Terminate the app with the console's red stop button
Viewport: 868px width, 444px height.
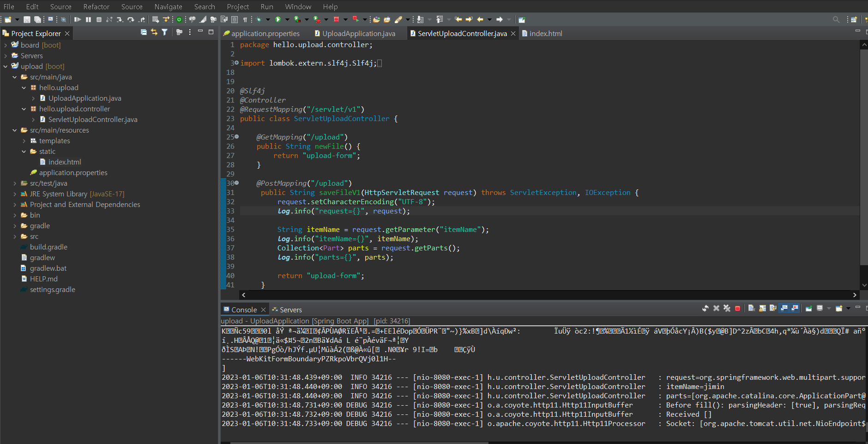tap(737, 309)
